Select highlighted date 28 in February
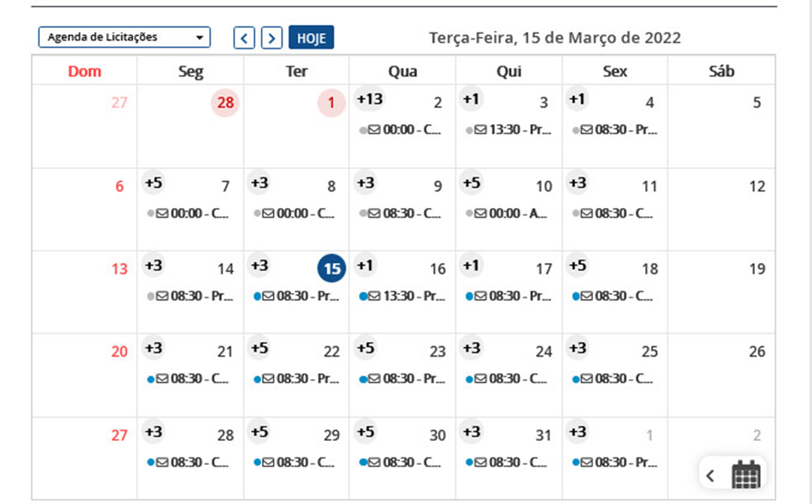Screen dimensions: 812x504 225,102
